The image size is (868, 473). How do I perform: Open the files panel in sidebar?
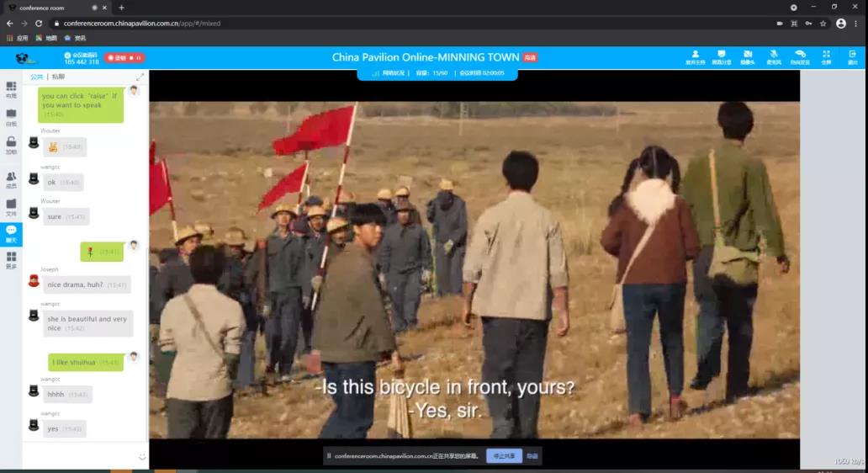[x=11, y=206]
